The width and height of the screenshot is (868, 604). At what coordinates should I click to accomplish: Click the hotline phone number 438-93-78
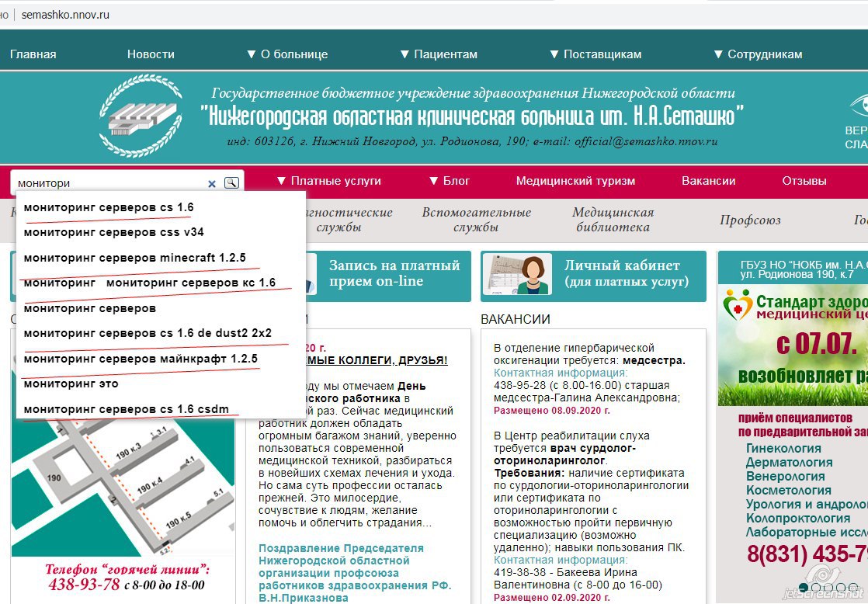point(84,584)
